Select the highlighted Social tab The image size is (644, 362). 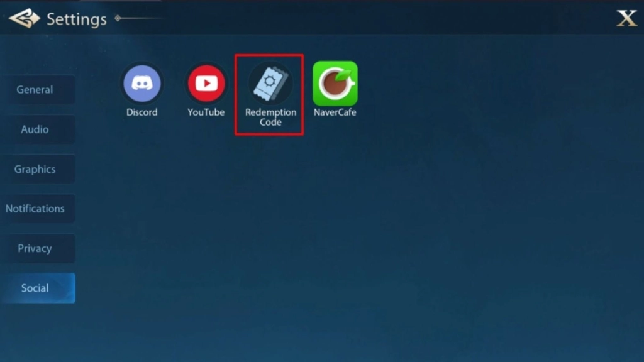35,288
